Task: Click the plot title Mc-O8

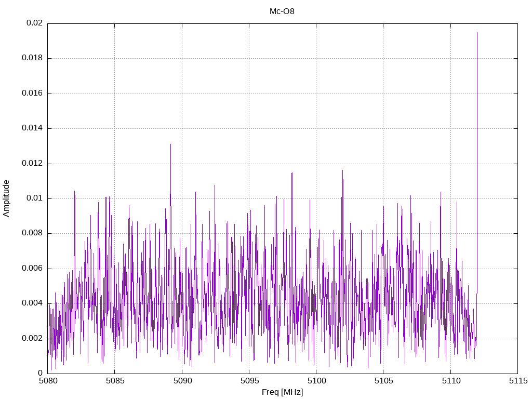Action: pos(282,11)
